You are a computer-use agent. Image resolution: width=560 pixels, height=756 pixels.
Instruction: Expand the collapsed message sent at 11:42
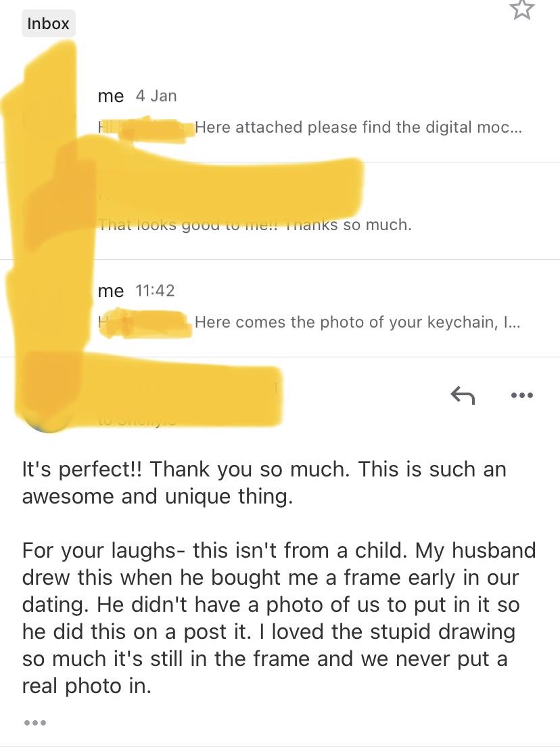(280, 307)
